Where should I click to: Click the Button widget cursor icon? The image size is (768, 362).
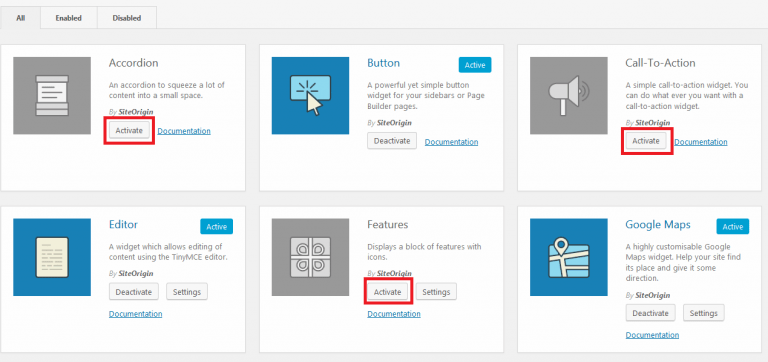tap(311, 96)
